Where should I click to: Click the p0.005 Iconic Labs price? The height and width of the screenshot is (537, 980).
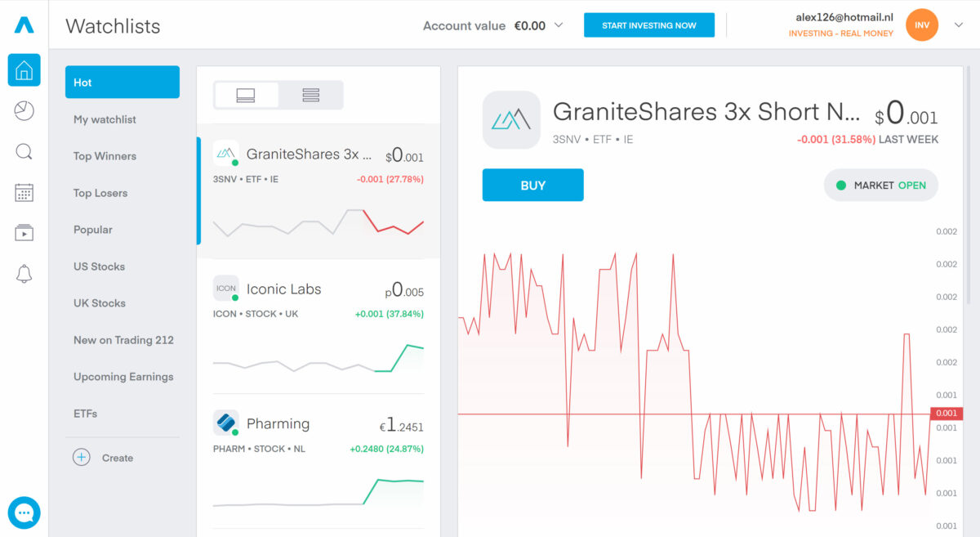(404, 290)
